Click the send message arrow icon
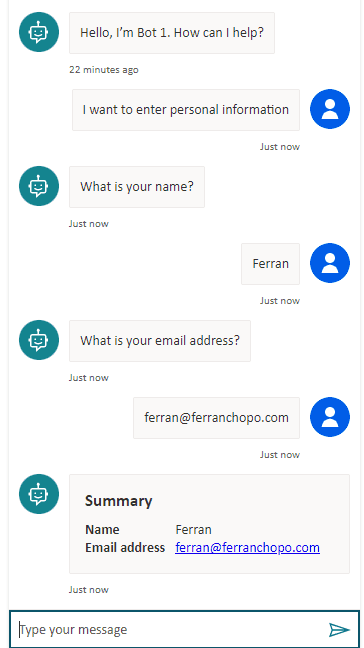This screenshot has width=364, height=648. point(339,629)
